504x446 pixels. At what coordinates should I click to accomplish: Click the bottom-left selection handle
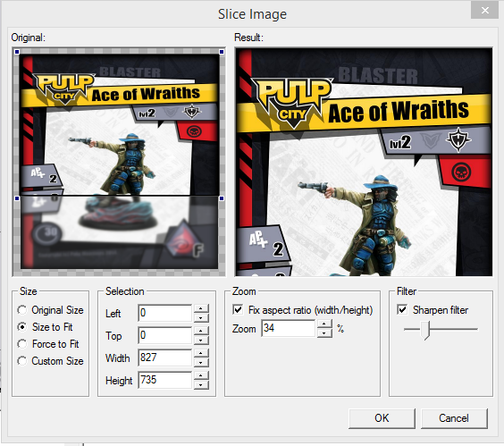coord(17,198)
